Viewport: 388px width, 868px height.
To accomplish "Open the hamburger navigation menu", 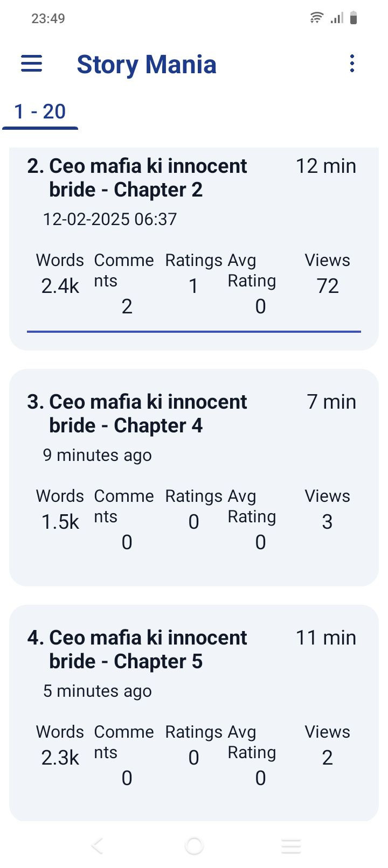I will click(x=31, y=64).
